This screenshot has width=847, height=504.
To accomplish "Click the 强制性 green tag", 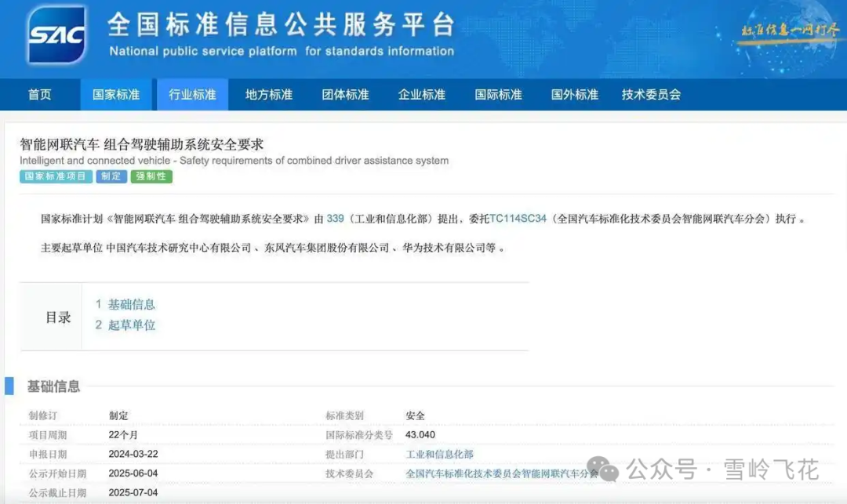I will [x=151, y=176].
